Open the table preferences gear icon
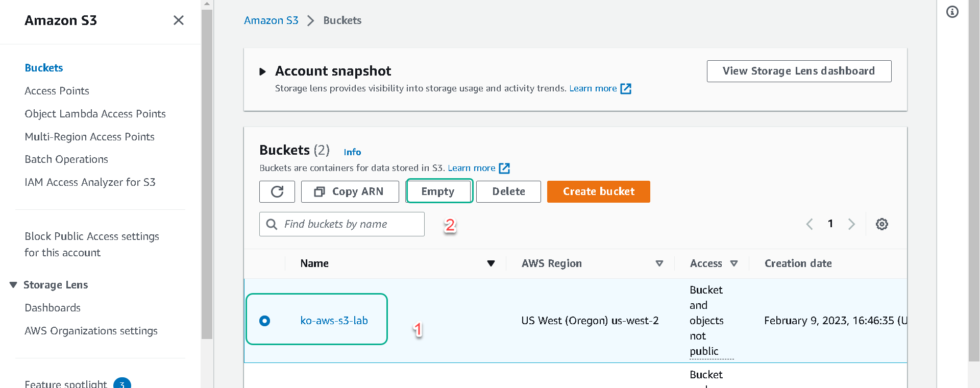This screenshot has height=388, width=980. pyautogui.click(x=882, y=224)
